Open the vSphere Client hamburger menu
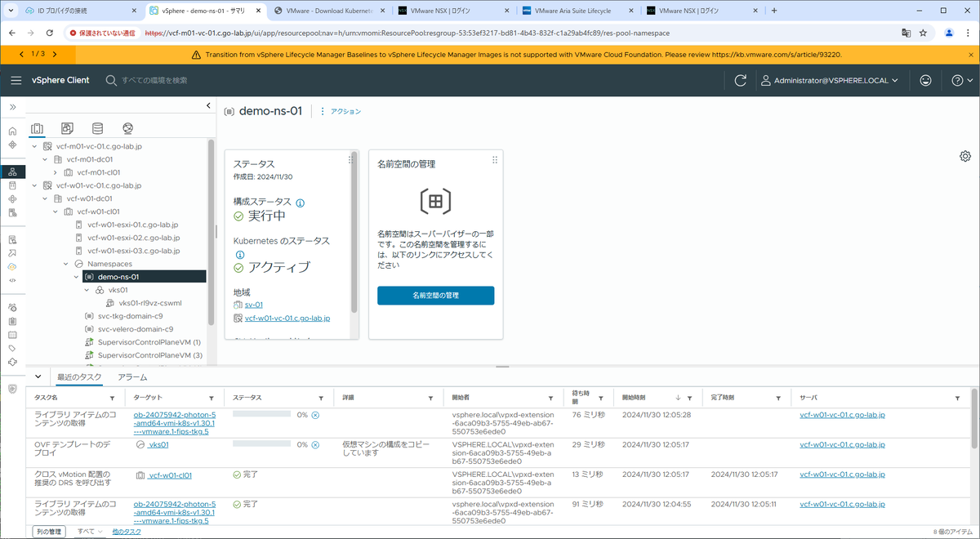 [16, 80]
